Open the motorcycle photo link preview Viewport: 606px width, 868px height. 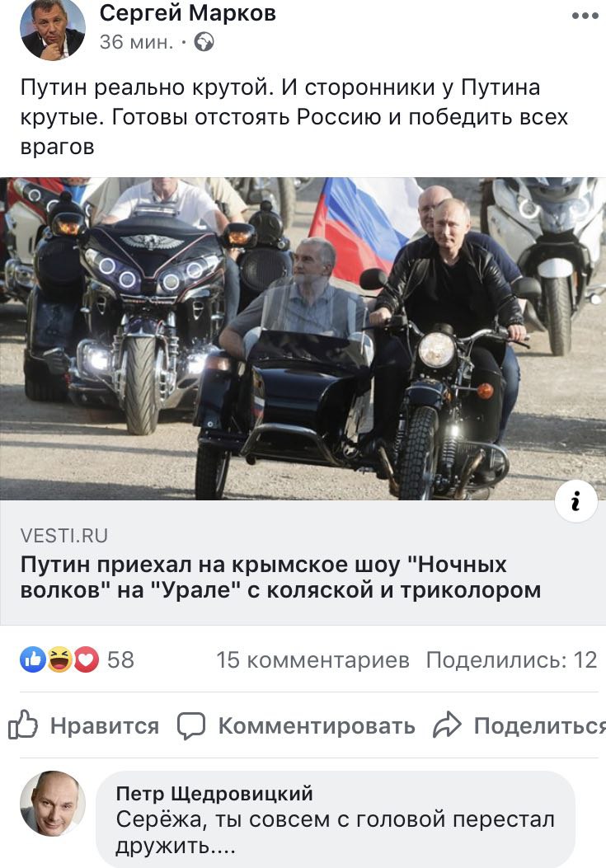(x=303, y=338)
